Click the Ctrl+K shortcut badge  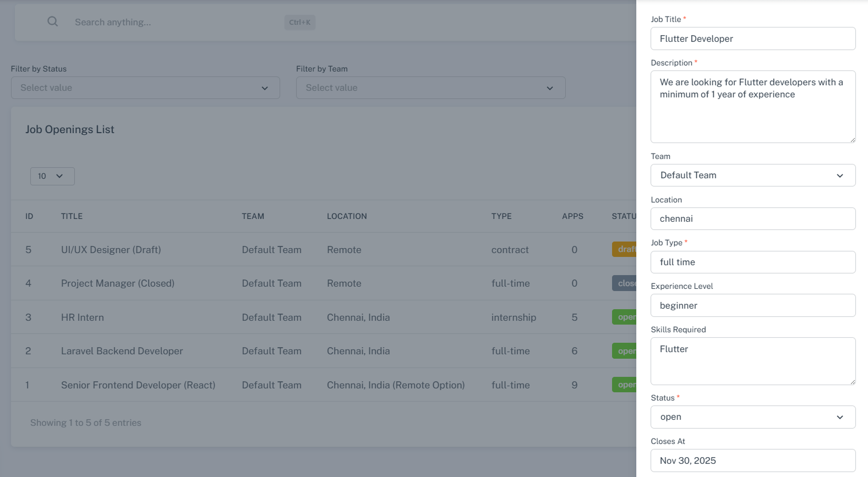(x=299, y=23)
